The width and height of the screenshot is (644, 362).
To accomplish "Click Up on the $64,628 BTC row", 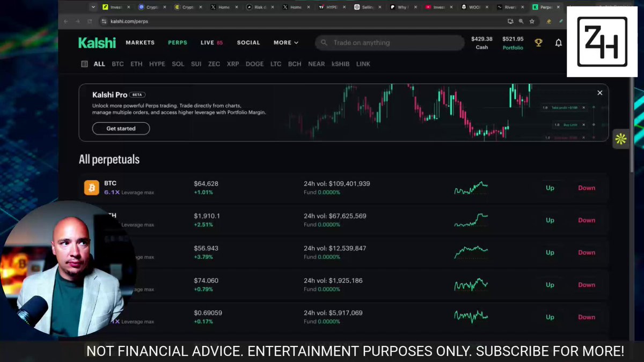I will coord(550,188).
